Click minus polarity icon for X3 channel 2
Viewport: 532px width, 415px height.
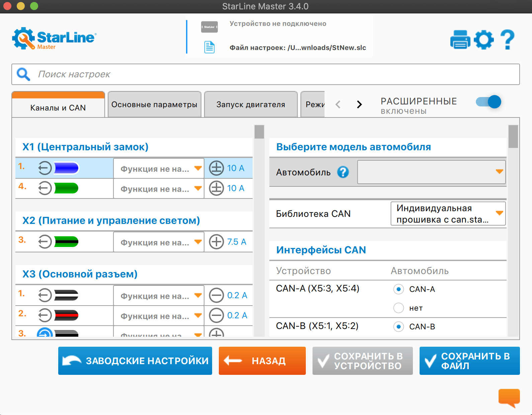[216, 315]
